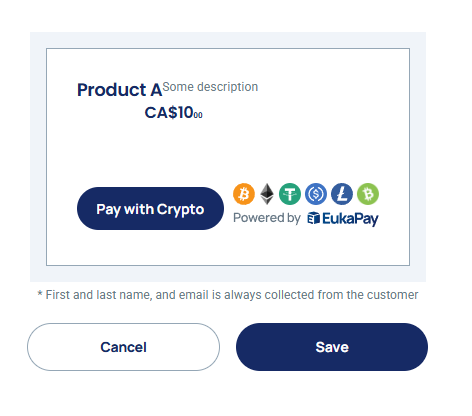The height and width of the screenshot is (416, 472).
Task: Click the Pay with Crypto button
Action: point(150,208)
